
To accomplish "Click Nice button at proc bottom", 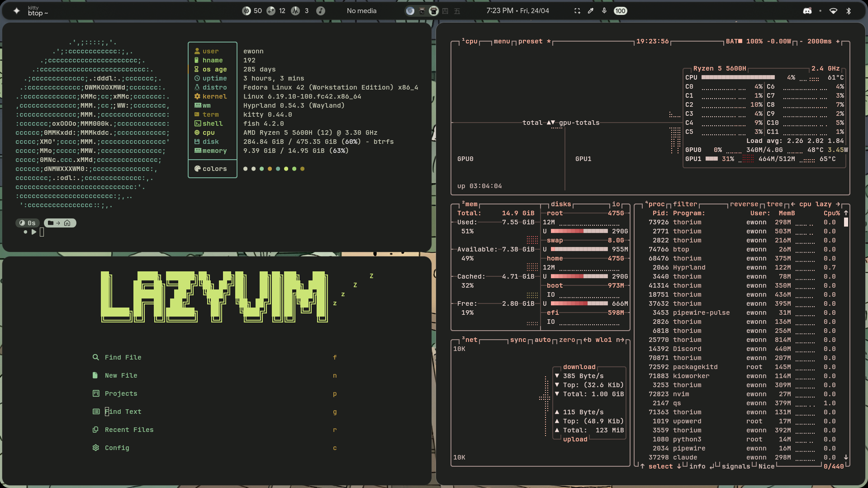I will point(766,466).
